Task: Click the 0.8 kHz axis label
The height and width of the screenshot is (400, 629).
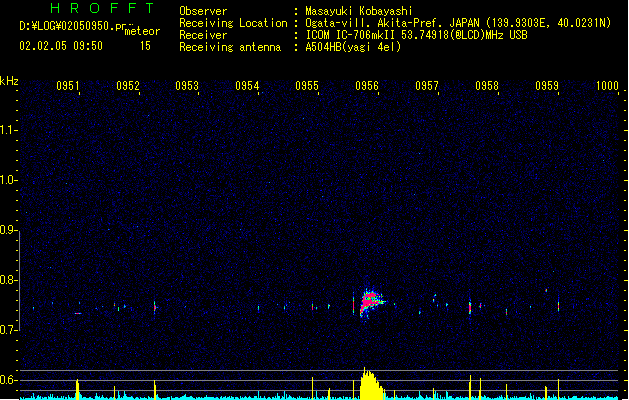Action: tap(8, 280)
